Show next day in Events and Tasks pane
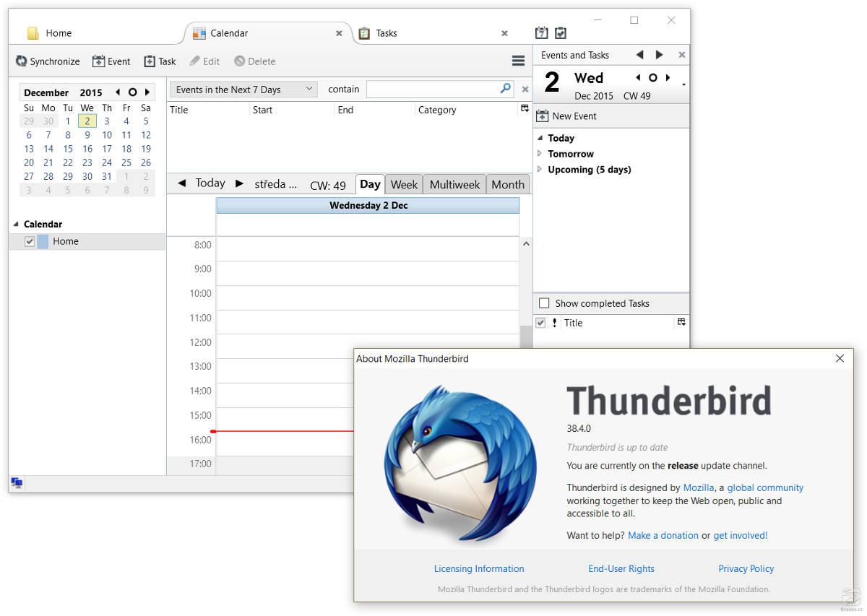 click(x=659, y=55)
